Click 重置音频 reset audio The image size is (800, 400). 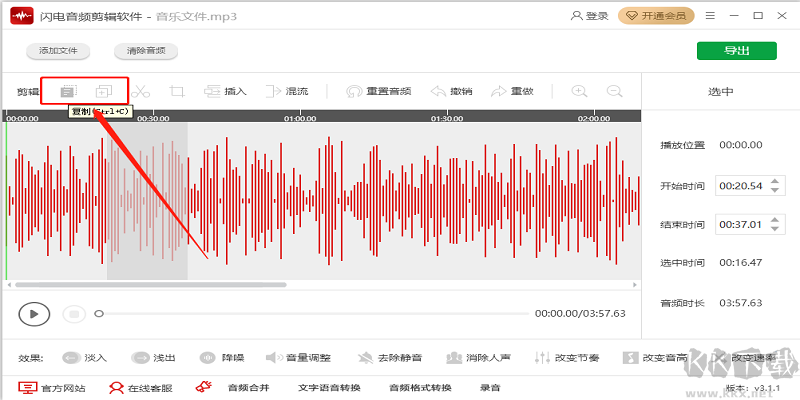click(x=379, y=92)
